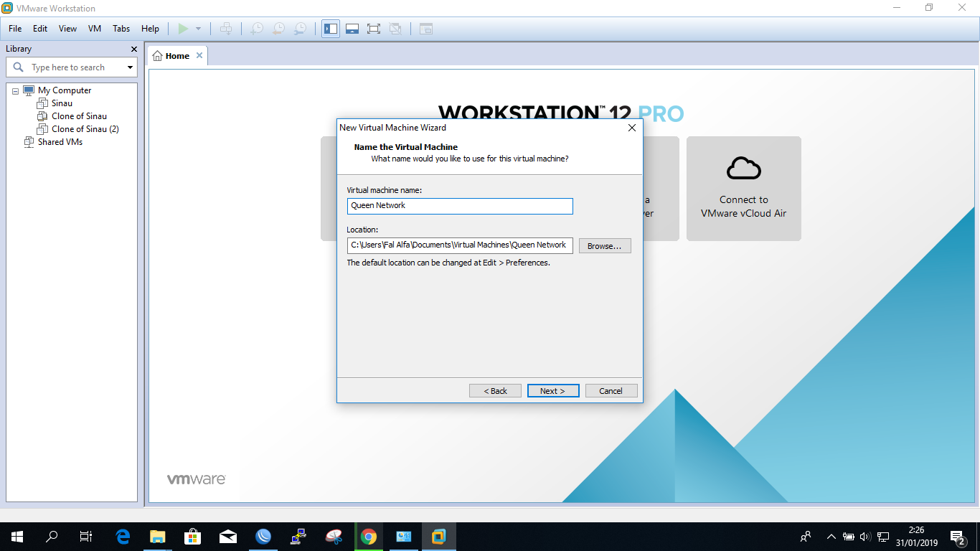Click the Browse... button in the wizard
Screen dimensions: 980x551
[x=605, y=246]
